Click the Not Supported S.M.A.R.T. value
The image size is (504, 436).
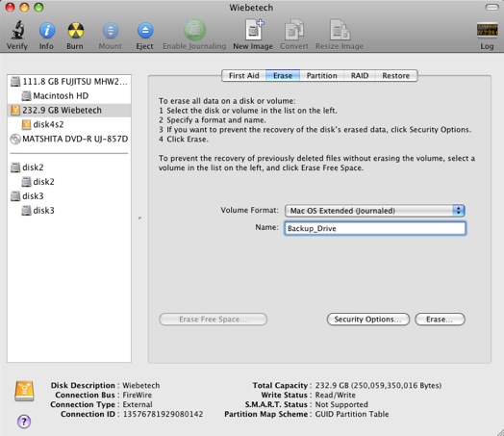pos(341,404)
